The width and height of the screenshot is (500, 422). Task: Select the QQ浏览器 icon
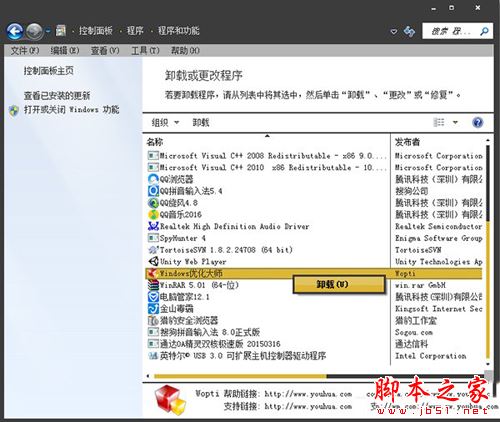pyautogui.click(x=153, y=179)
